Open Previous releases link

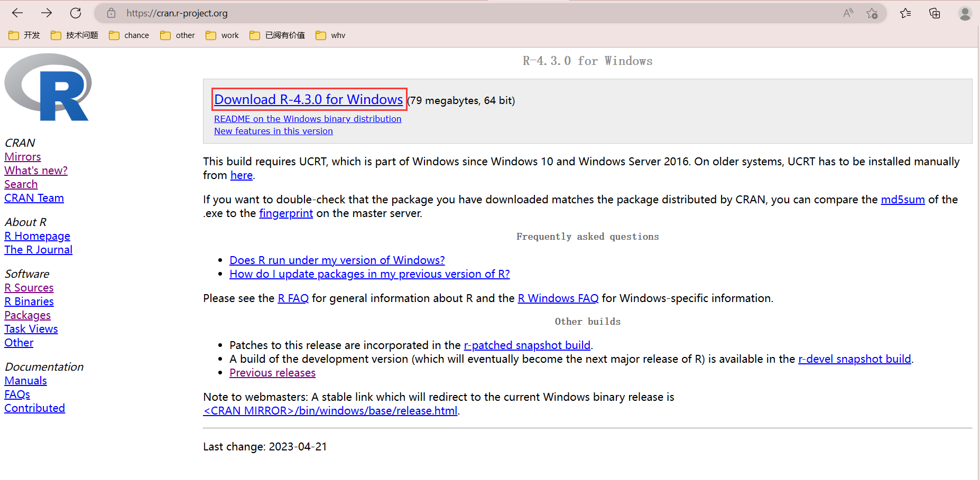point(272,373)
